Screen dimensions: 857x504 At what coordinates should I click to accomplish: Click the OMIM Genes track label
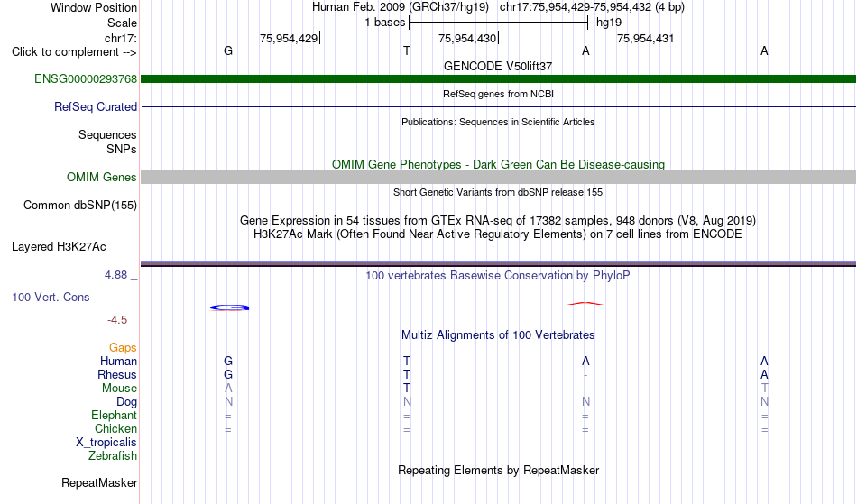[101, 178]
